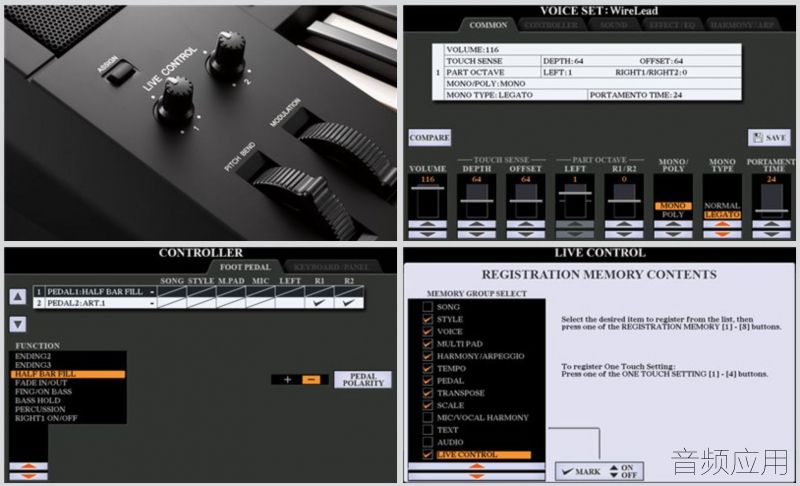Open the KEYBOARD/PANEL tab

tap(331, 267)
